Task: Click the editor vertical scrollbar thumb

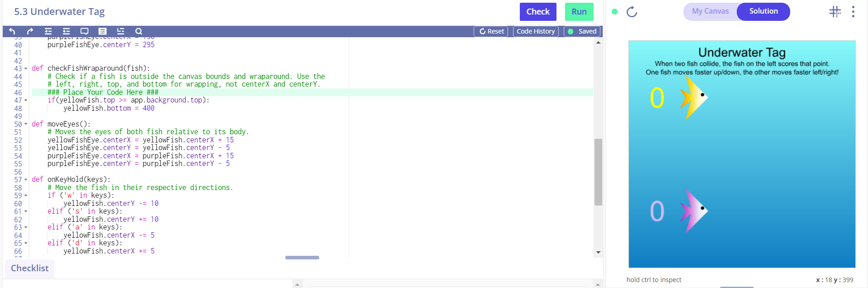Action: pos(598,172)
